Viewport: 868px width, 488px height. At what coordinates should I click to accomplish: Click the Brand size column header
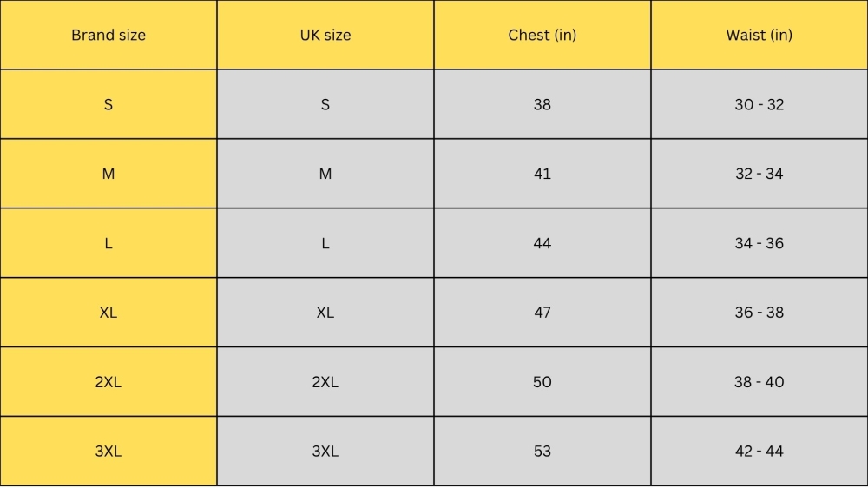[x=108, y=36]
